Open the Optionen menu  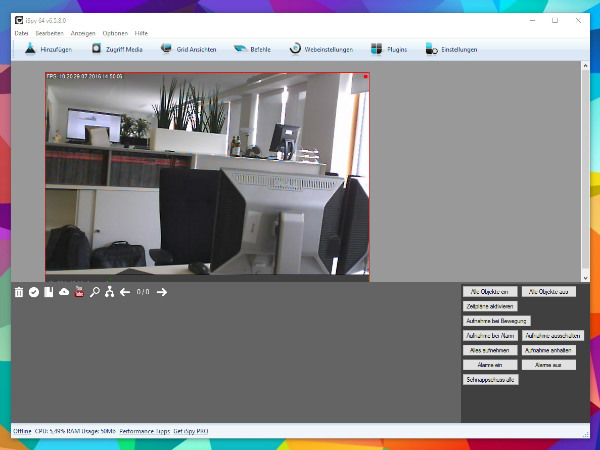point(115,33)
